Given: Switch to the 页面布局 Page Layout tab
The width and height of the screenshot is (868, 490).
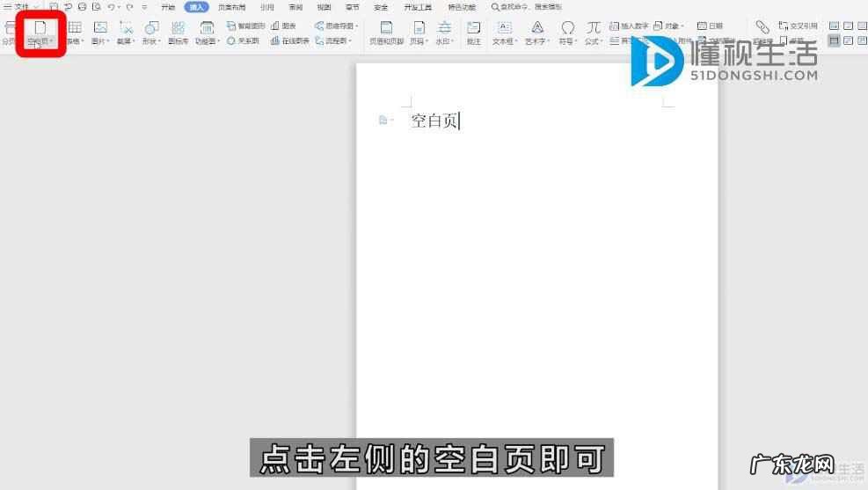Looking at the screenshot, I should click(231, 7).
